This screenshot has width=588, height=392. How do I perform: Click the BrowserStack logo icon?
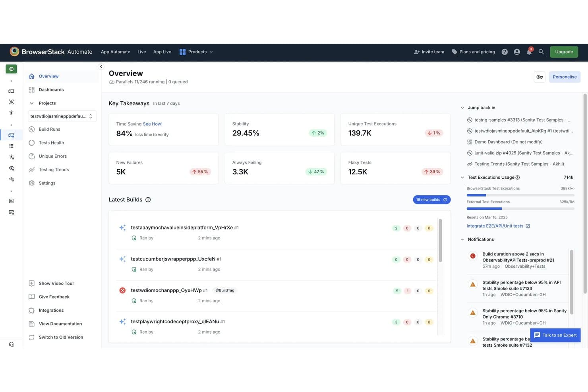tap(14, 52)
